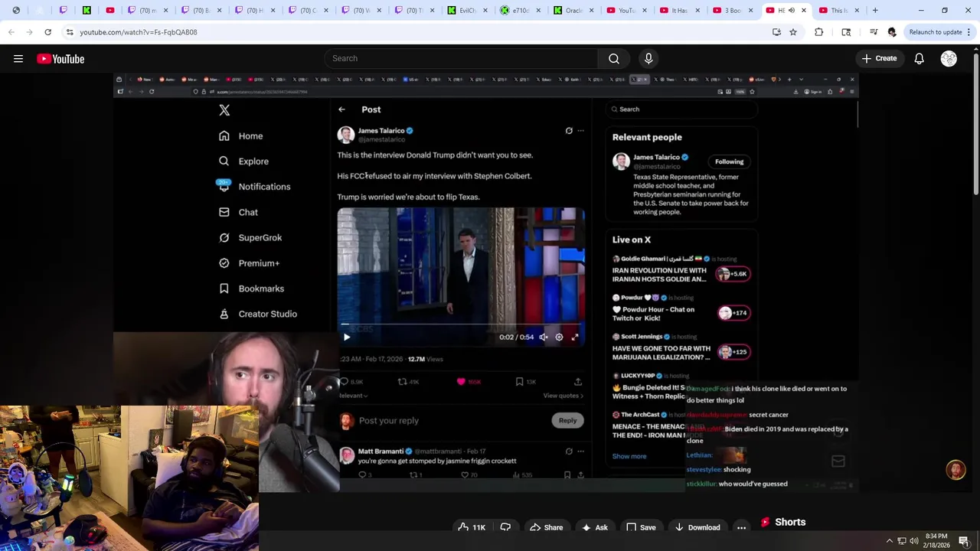This screenshot has height=551, width=980.
Task: Focus the YouTube search field
Action: coord(461,58)
